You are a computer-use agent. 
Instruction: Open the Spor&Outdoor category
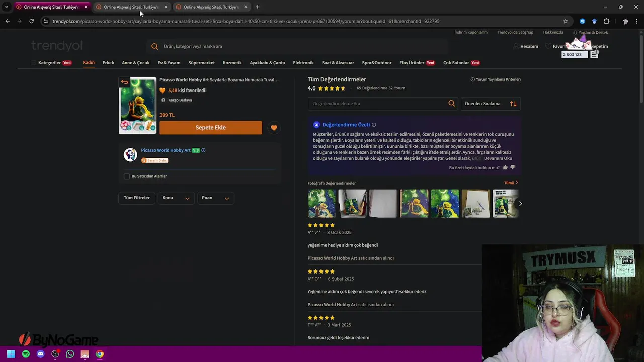pyautogui.click(x=377, y=63)
